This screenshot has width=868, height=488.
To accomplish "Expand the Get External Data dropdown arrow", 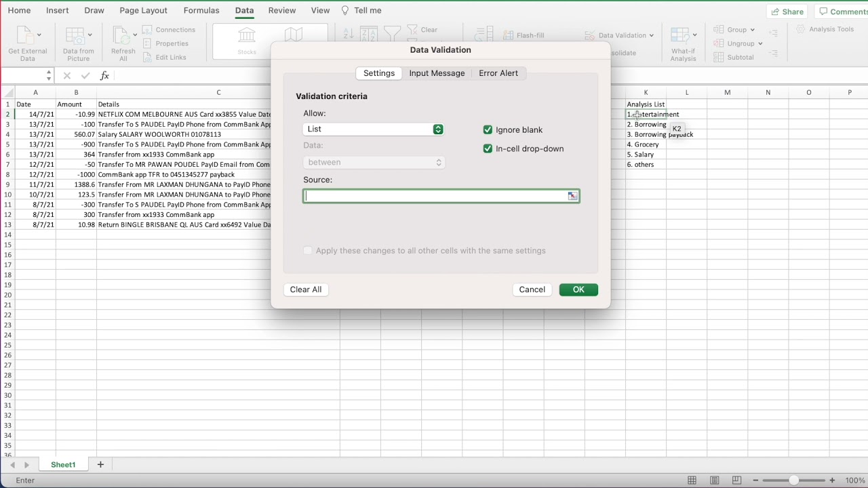I will click(x=39, y=35).
